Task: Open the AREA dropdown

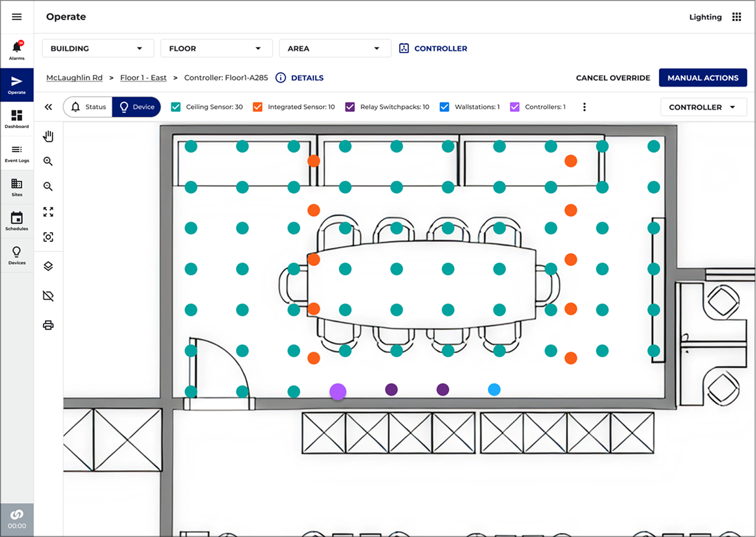Action: (335, 48)
